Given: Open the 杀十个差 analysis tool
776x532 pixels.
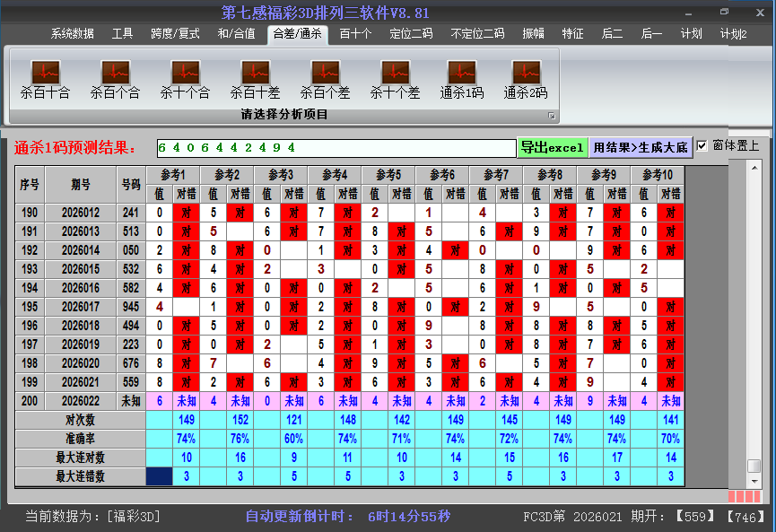Looking at the screenshot, I should pos(395,76).
